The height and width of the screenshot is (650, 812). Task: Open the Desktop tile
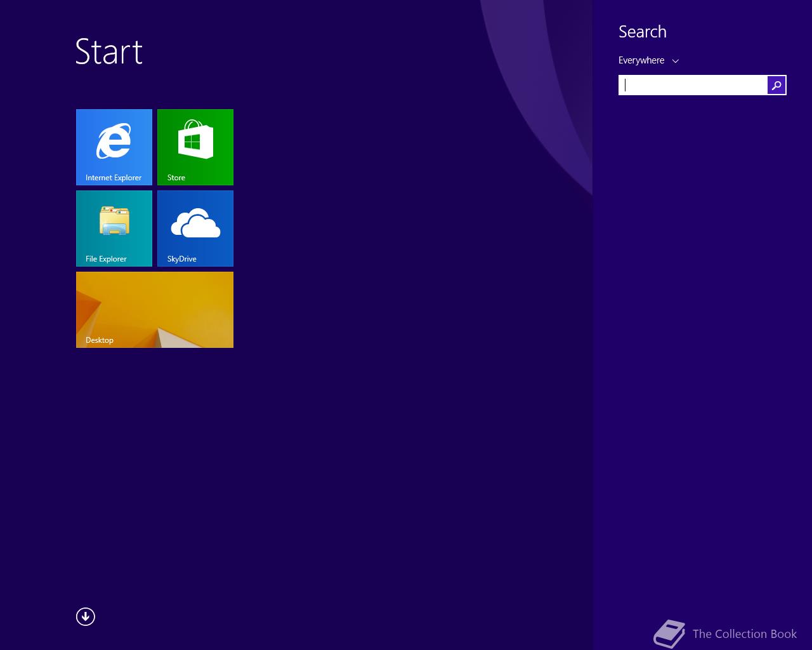click(155, 310)
